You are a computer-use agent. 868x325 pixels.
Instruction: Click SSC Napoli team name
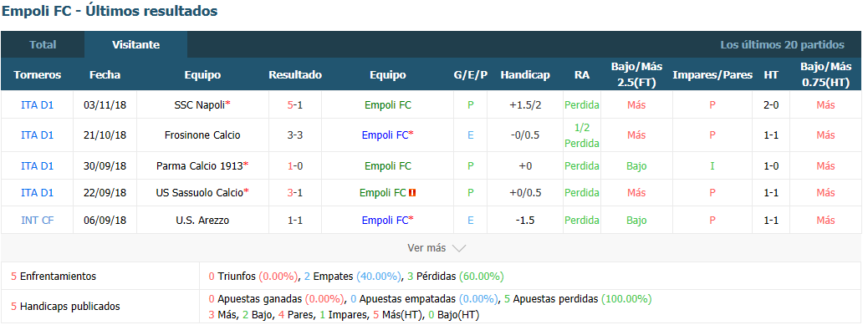coord(199,105)
